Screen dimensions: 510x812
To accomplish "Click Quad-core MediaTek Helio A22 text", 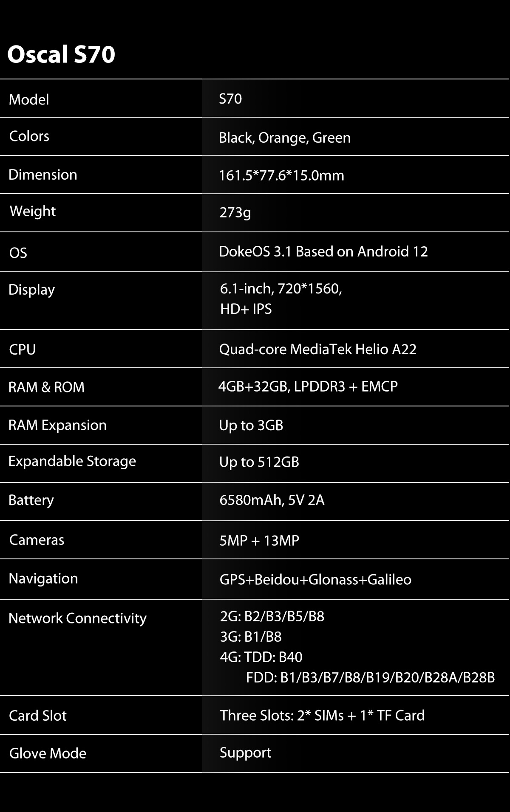I will tap(317, 349).
